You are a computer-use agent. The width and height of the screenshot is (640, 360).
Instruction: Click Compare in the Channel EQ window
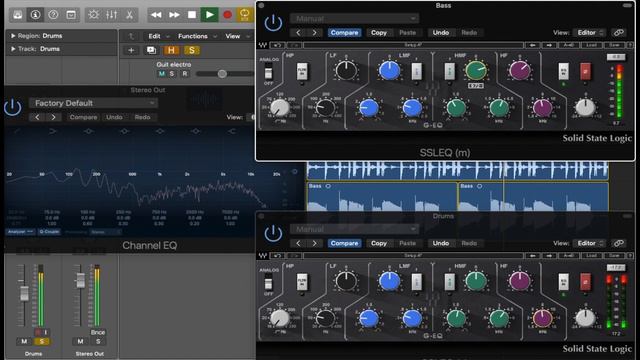(83, 117)
